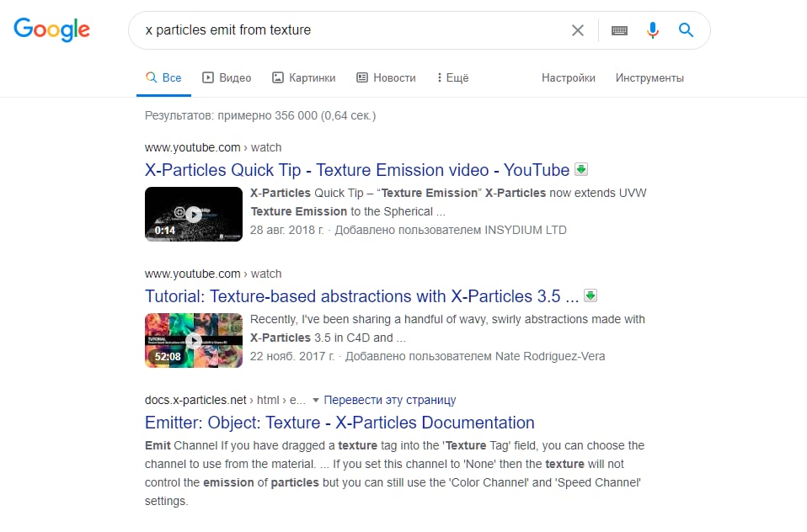Open X-Particles Quick Tip Texture Emission result
This screenshot has width=807, height=532.
[357, 170]
